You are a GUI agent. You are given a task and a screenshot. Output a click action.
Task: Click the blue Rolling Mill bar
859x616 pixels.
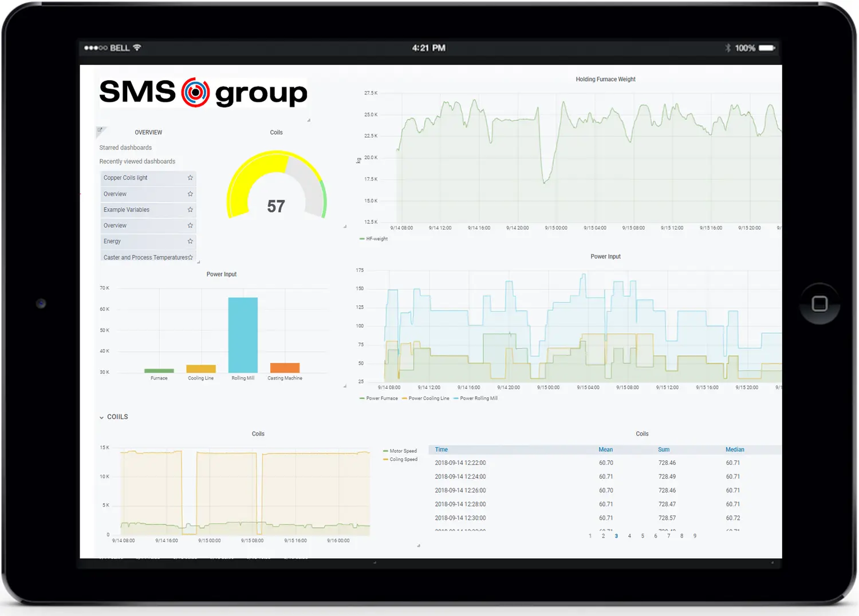point(243,335)
